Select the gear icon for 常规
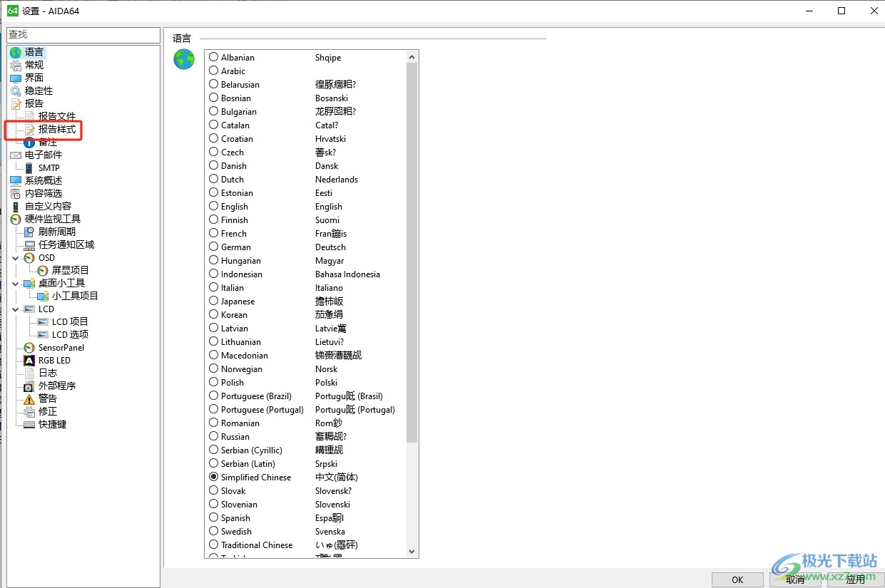 tap(16, 65)
